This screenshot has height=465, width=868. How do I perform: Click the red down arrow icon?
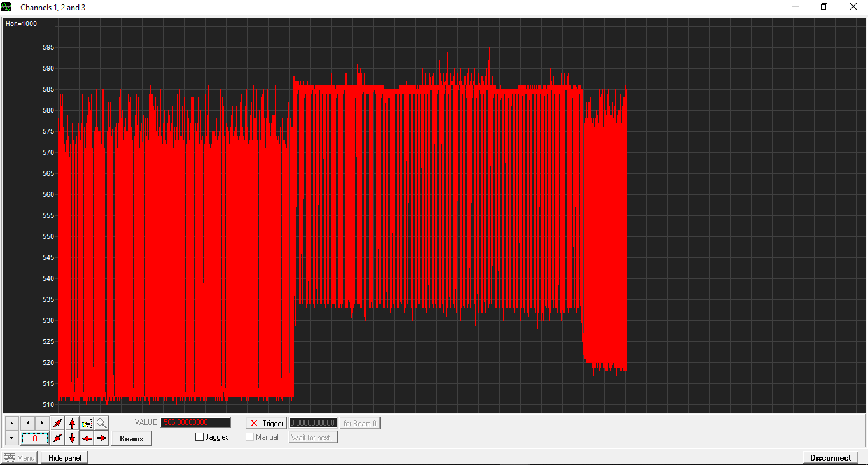[x=73, y=438]
